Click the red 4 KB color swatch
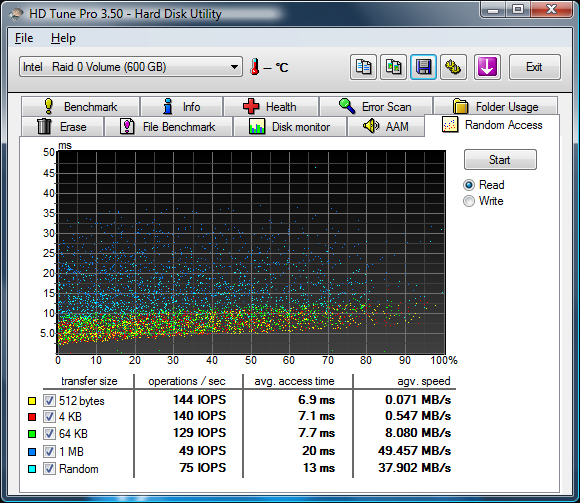The height and width of the screenshot is (503, 580). (x=32, y=417)
